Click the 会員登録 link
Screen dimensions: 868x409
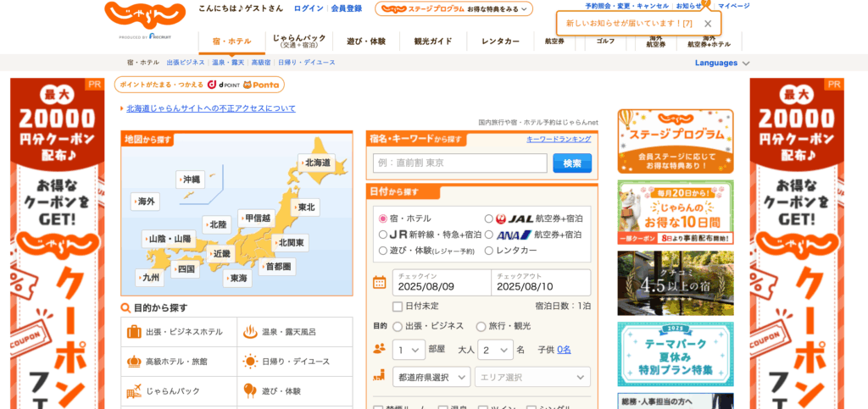(x=347, y=8)
